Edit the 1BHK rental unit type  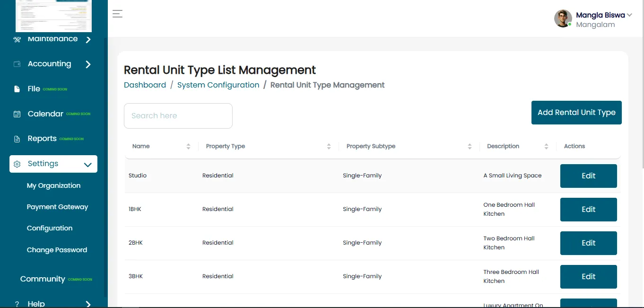[589, 210]
